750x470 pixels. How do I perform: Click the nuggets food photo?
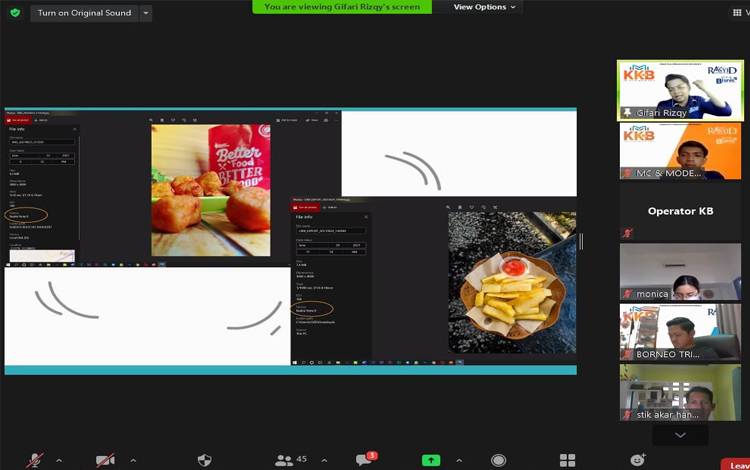click(x=211, y=190)
